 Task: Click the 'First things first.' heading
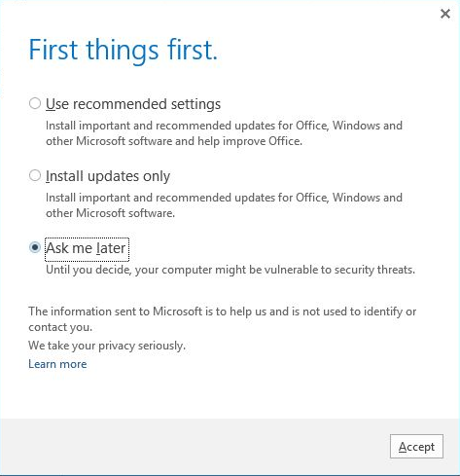(x=123, y=50)
